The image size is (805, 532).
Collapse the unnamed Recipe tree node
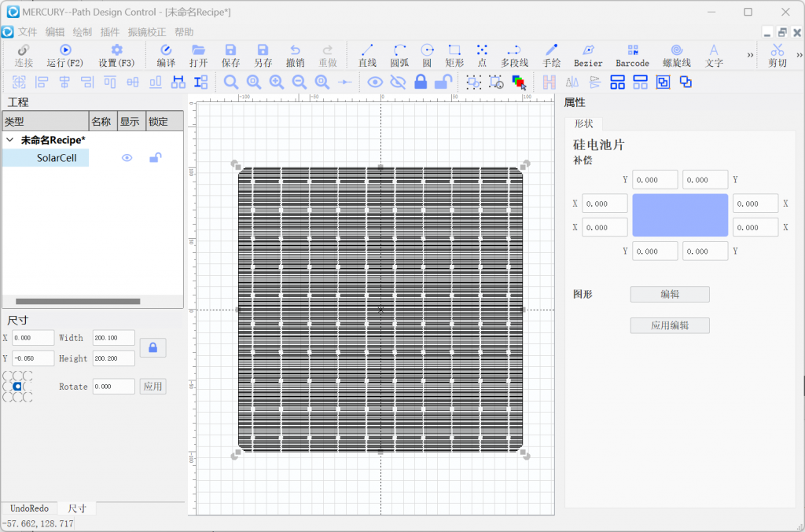(x=9, y=140)
